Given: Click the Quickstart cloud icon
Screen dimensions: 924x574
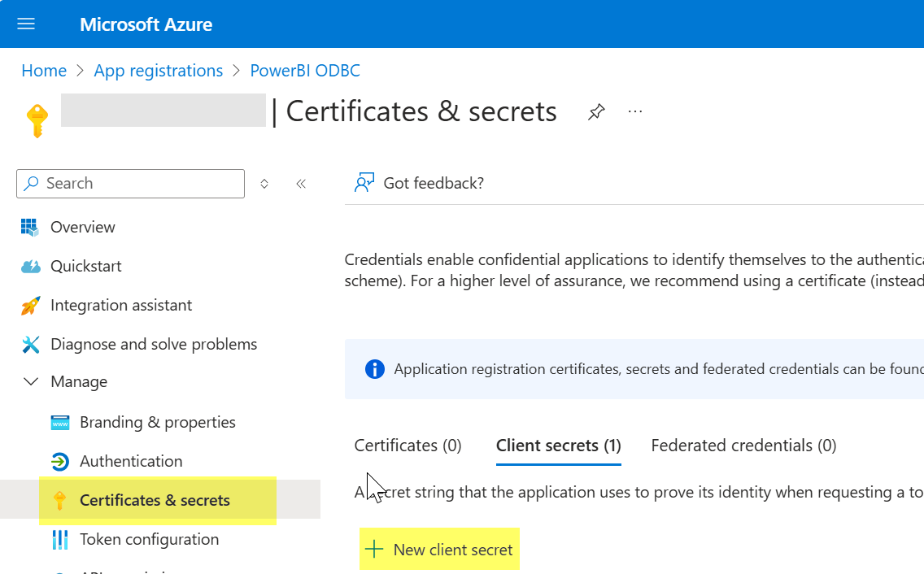Looking at the screenshot, I should tap(31, 267).
